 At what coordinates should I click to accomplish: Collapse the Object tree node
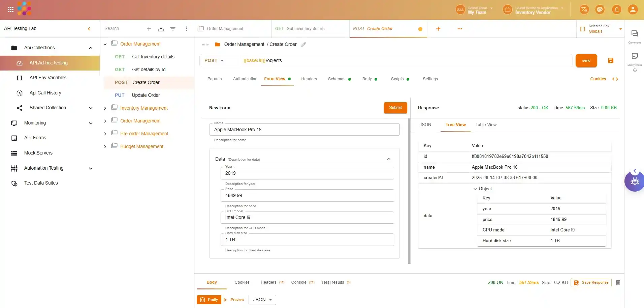(x=475, y=189)
